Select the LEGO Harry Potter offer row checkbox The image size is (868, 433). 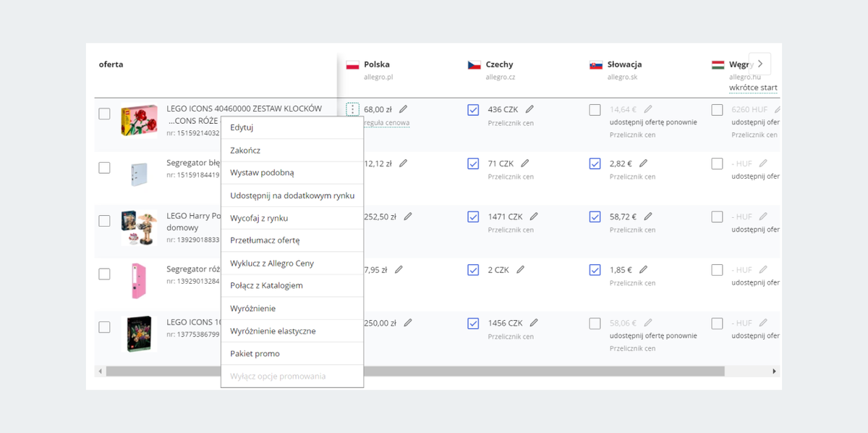point(104,220)
